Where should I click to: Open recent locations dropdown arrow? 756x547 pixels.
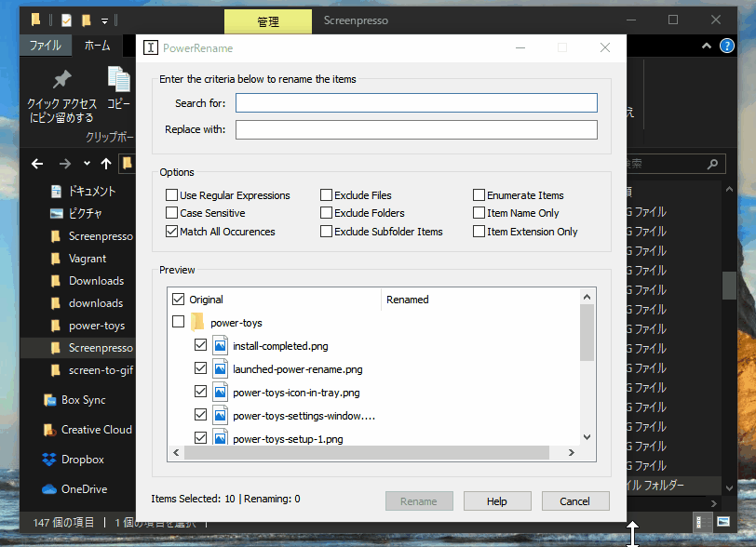coord(87,165)
